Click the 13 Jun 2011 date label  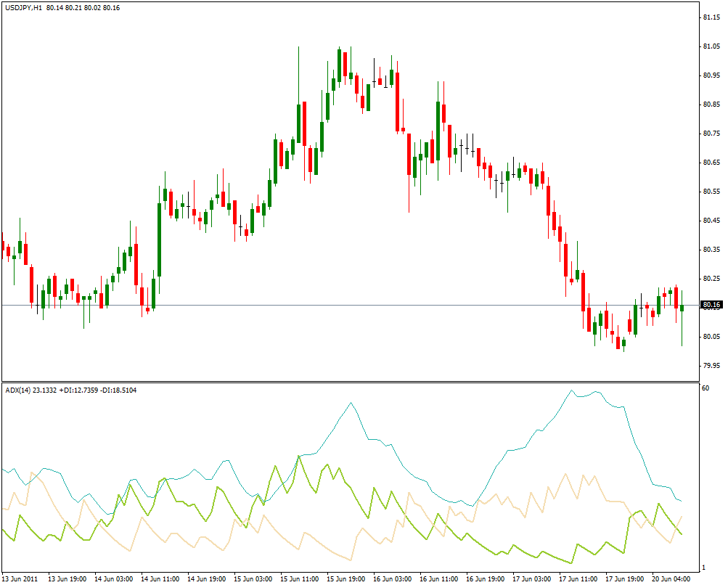21,579
